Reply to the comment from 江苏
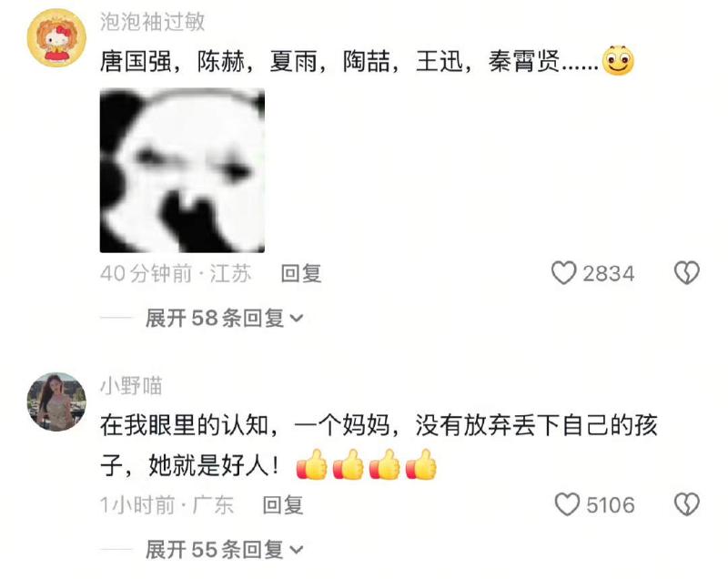The width and height of the screenshot is (728, 579). [301, 273]
